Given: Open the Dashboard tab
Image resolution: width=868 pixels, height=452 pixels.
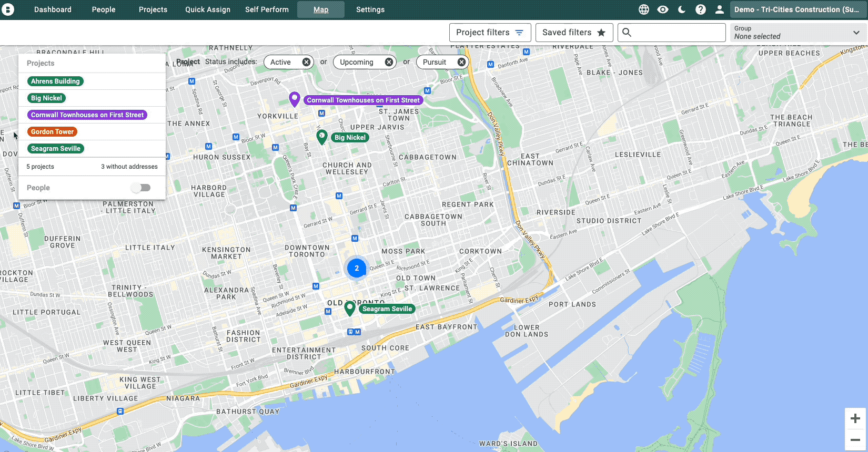Looking at the screenshot, I should pos(53,9).
